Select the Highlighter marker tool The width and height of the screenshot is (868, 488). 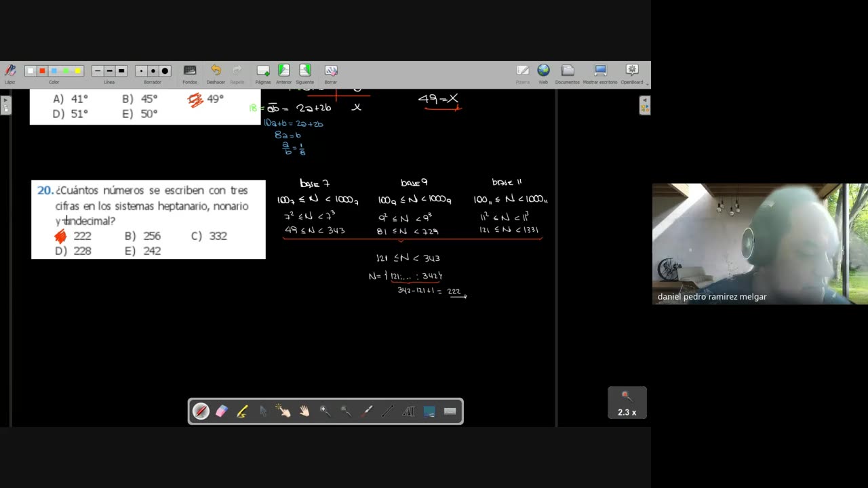242,411
